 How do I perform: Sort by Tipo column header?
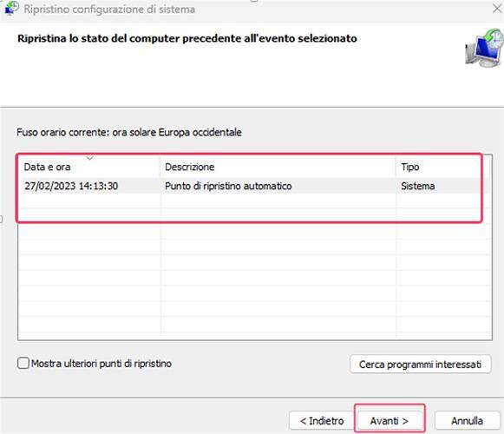(442, 167)
